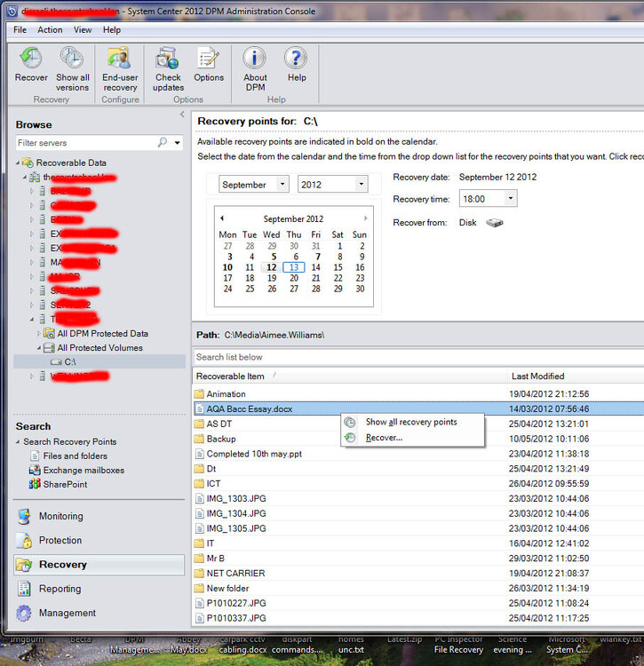This screenshot has height=666, width=644.
Task: Click the All DPM Protected Data icon
Action: click(x=49, y=333)
